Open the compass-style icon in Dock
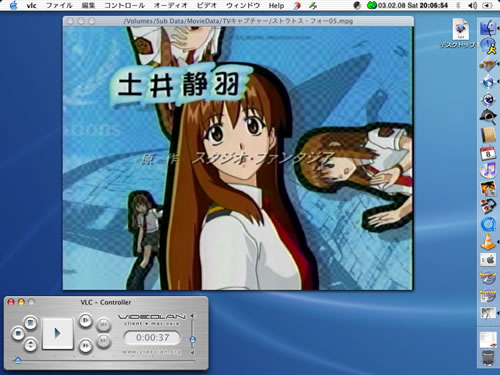The height and width of the screenshot is (375, 500). [x=488, y=99]
